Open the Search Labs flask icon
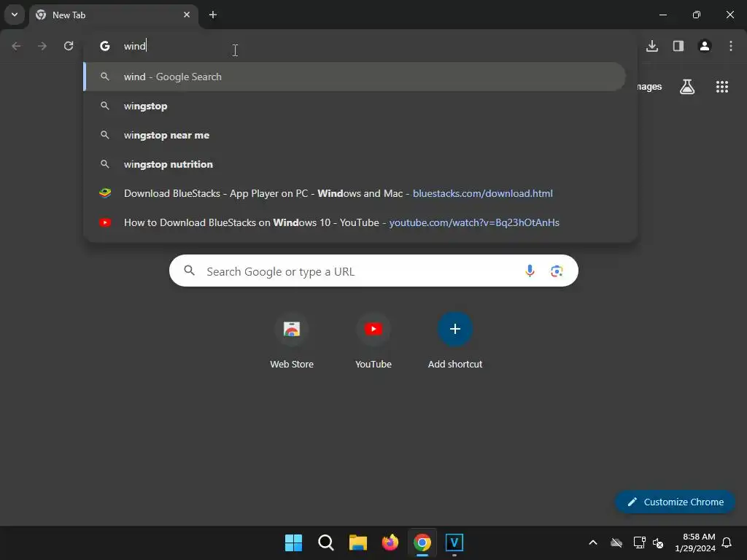 tap(687, 87)
